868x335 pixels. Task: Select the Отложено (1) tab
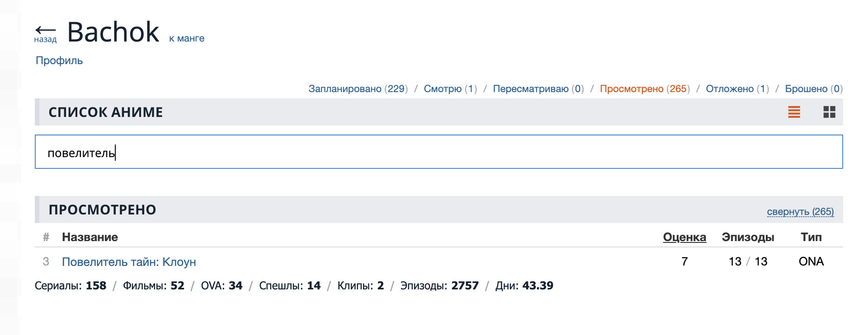click(x=737, y=88)
